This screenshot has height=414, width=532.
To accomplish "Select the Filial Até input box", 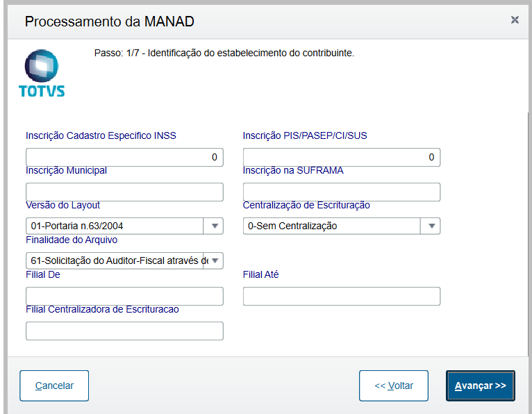I will [x=341, y=297].
